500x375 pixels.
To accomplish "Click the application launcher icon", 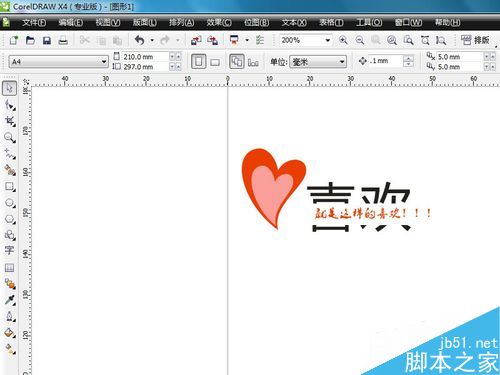I will [x=234, y=40].
